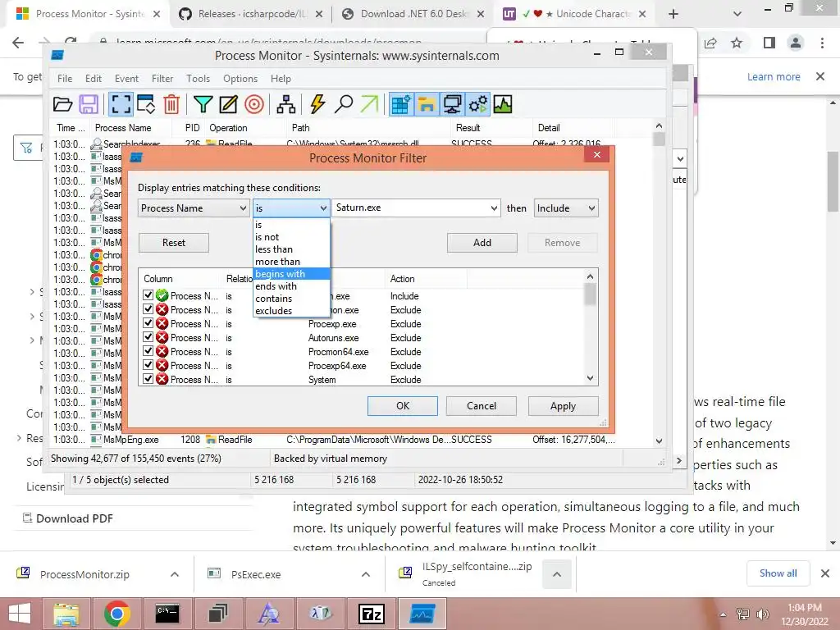
Task: Open File Explorer from the taskbar
Action: pos(66,614)
